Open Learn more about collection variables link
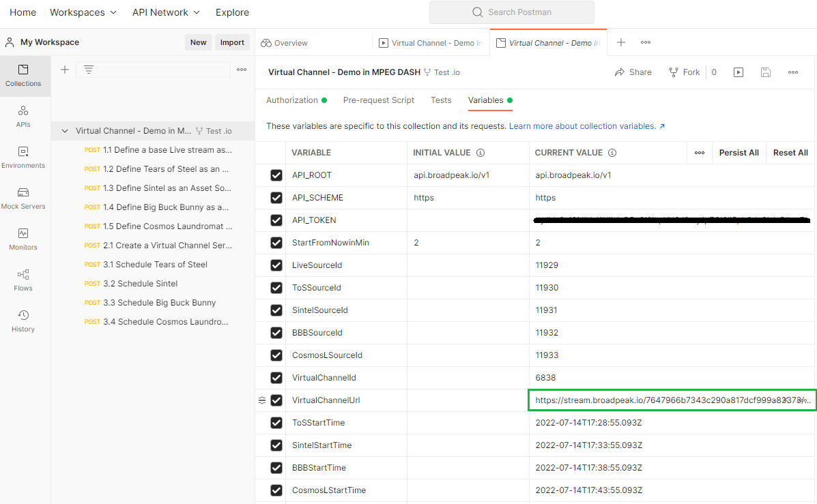Viewport: 817px width, 504px height. coord(587,126)
